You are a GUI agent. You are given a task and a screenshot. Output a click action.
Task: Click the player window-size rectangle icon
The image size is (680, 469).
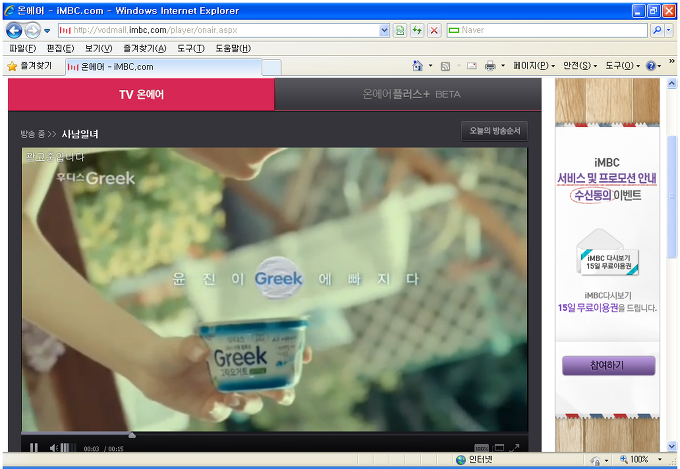[499, 448]
